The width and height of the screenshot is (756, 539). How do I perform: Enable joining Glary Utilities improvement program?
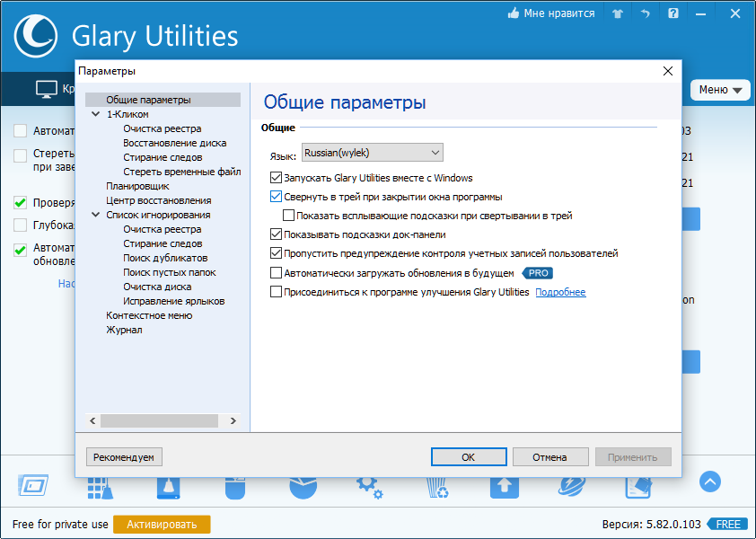(277, 292)
